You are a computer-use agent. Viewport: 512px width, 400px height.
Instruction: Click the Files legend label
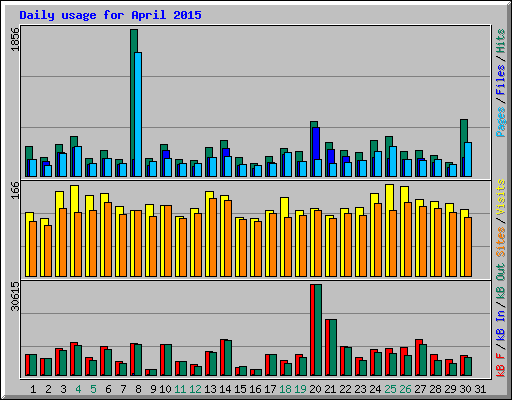pyautogui.click(x=501, y=80)
